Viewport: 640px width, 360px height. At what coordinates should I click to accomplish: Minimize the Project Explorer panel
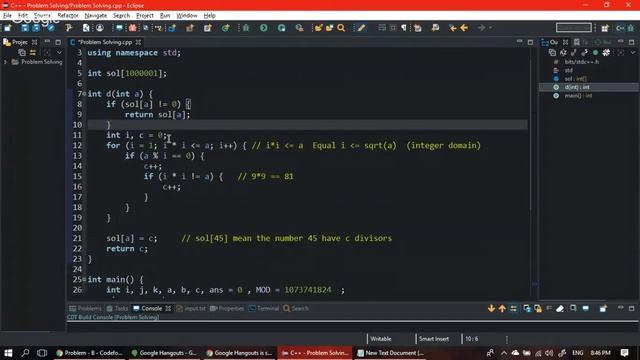(x=47, y=42)
